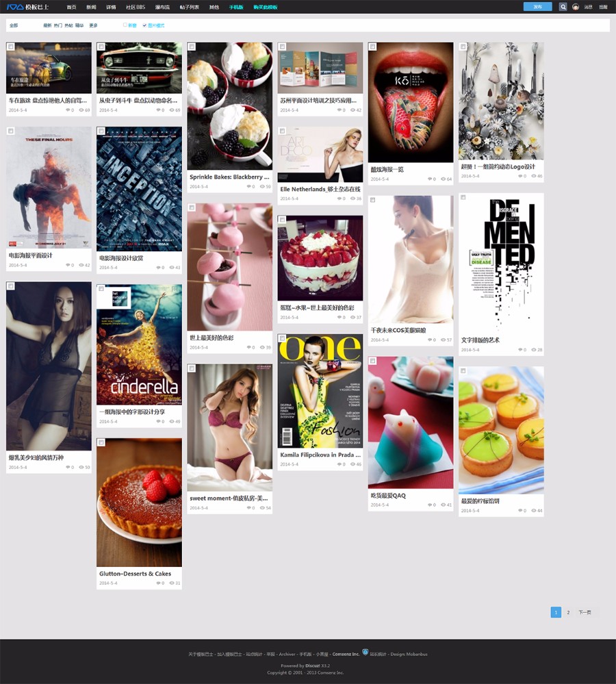
Task: Click eye icon on 吃货最爱QAQ card
Action: [x=444, y=505]
